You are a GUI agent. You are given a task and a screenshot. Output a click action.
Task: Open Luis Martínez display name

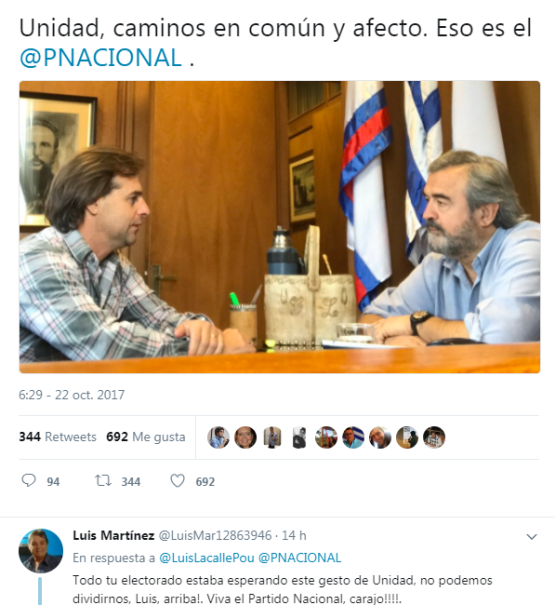(x=113, y=536)
